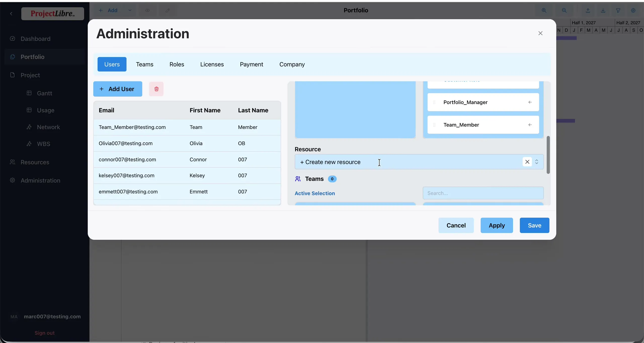Click the settings gear toolbar icon
644x343 pixels.
click(x=633, y=10)
